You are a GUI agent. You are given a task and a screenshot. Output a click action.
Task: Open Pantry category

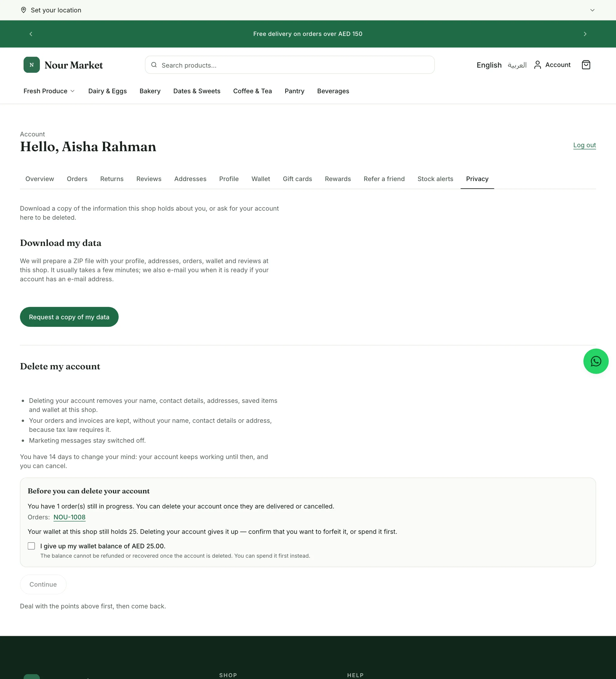[x=294, y=91]
